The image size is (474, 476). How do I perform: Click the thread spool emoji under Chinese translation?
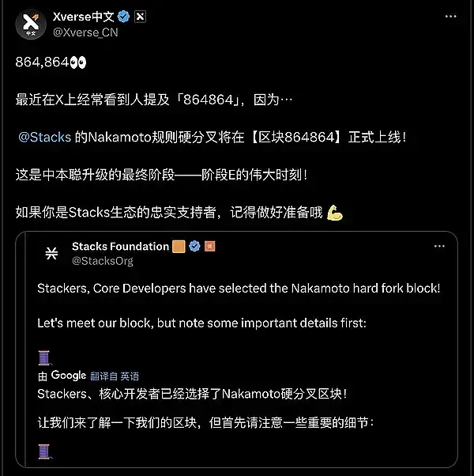coord(44,451)
